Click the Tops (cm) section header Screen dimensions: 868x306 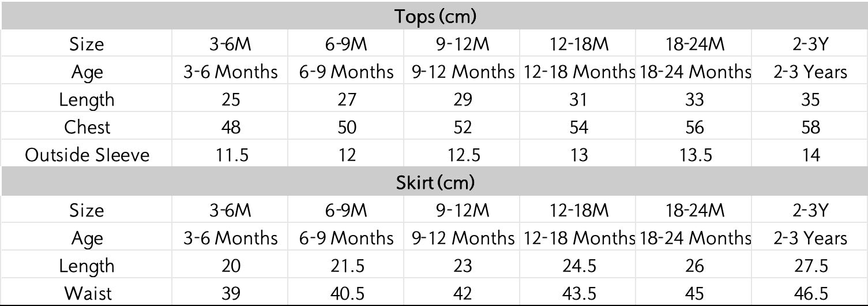tap(435, 16)
